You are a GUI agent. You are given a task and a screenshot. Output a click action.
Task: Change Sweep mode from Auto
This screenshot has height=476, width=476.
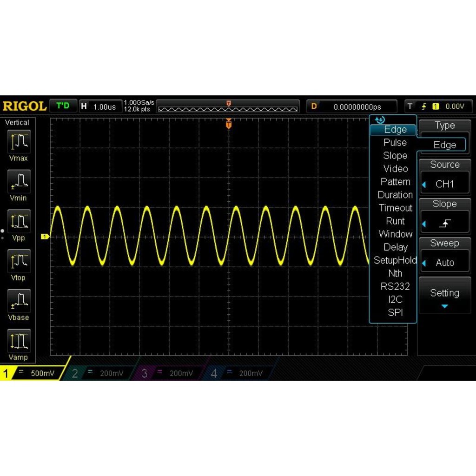pyautogui.click(x=445, y=263)
